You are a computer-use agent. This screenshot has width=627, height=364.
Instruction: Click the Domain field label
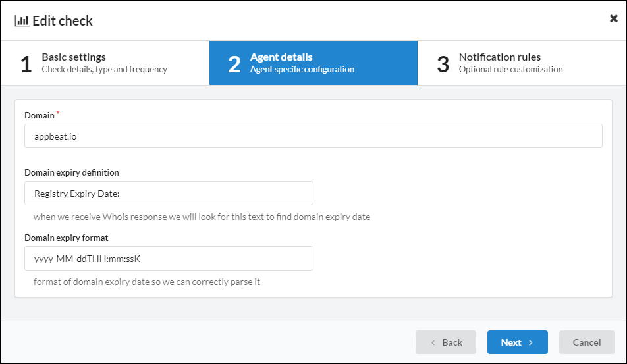point(40,115)
